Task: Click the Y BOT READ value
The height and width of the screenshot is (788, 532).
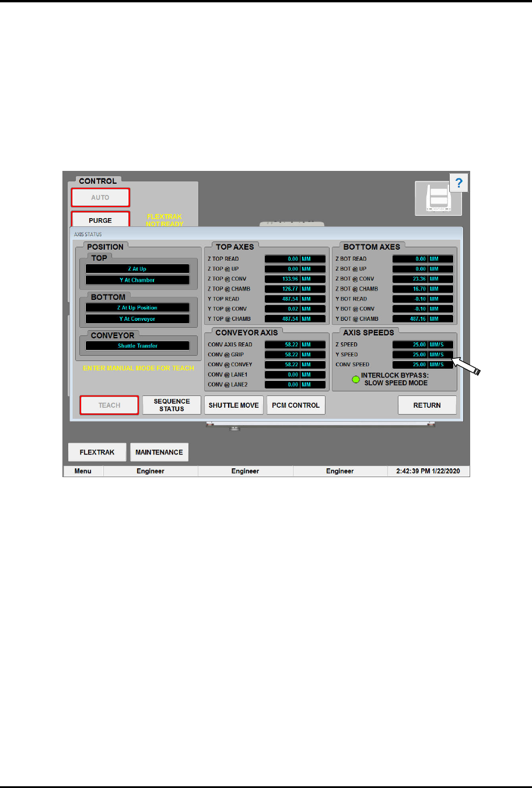Action: click(x=423, y=299)
